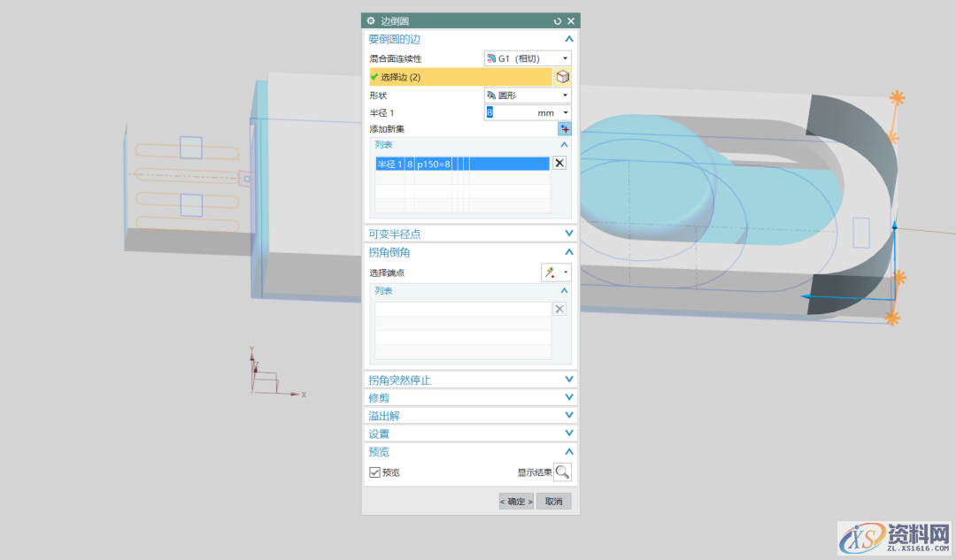Click the 添加新集 add set icon
Image resolution: width=956 pixels, height=560 pixels.
(564, 129)
